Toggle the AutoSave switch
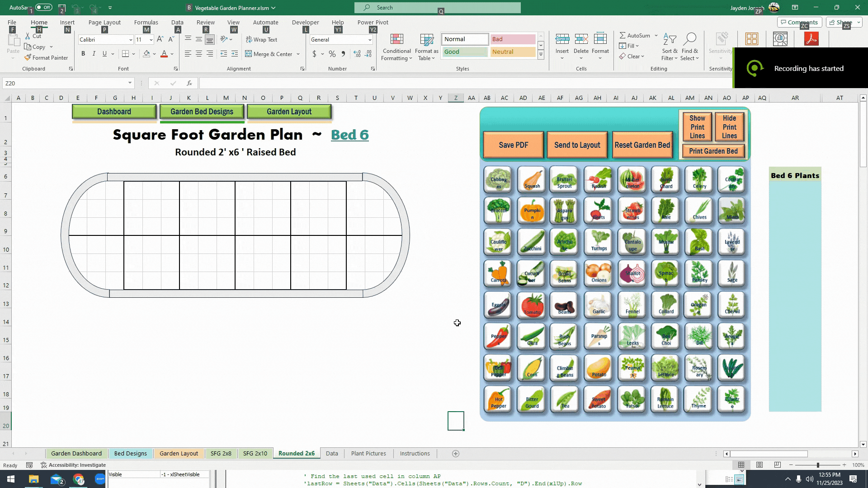This screenshot has height=488, width=868. 43,7
